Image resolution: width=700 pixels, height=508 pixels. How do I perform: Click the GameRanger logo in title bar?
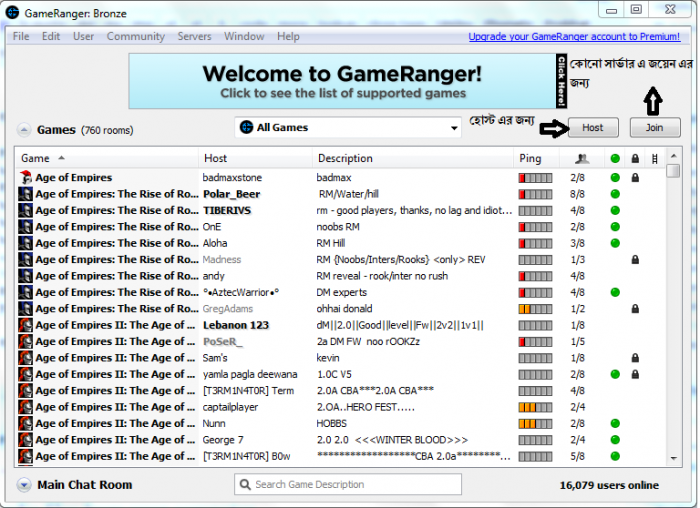pos(12,12)
